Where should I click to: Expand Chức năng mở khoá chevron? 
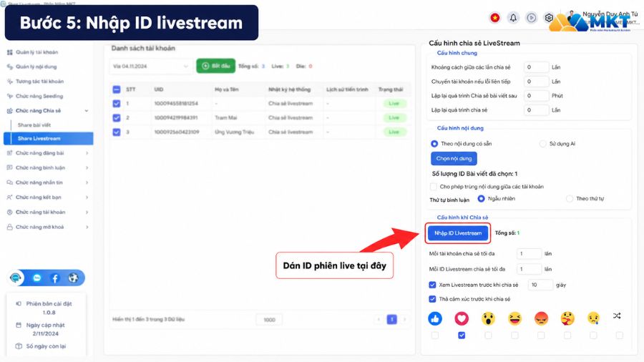pyautogui.click(x=87, y=227)
